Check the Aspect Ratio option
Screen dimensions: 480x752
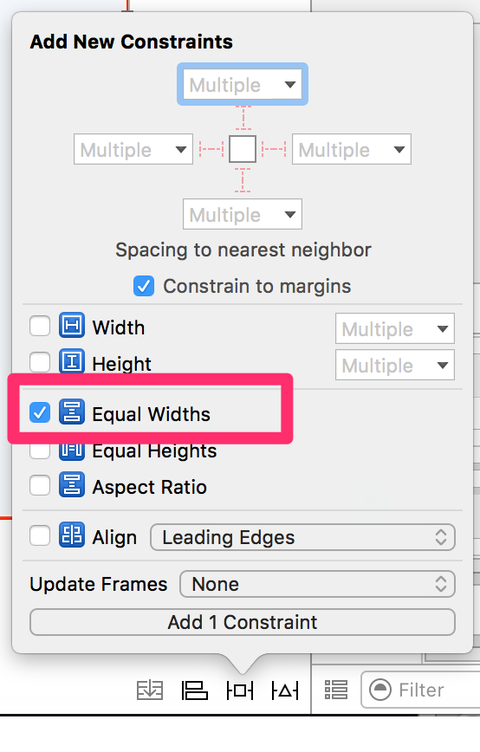point(39,485)
